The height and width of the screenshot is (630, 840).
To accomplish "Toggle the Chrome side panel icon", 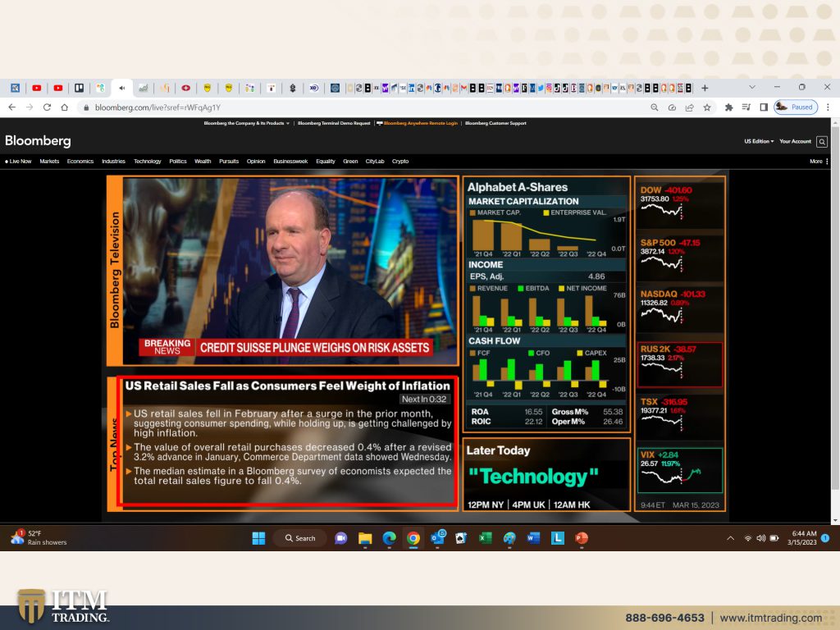I will [764, 107].
